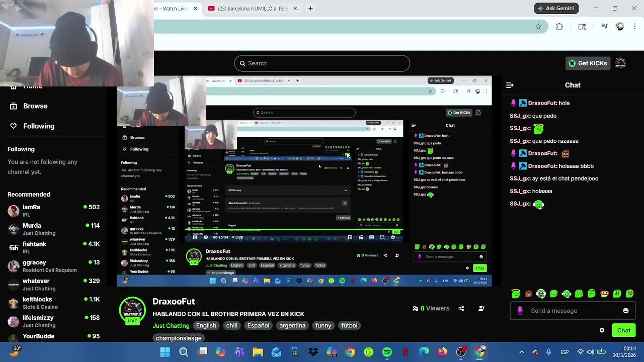Screen dimensions: 644x362
Task: Open volume control in system tray
Action: point(591,352)
